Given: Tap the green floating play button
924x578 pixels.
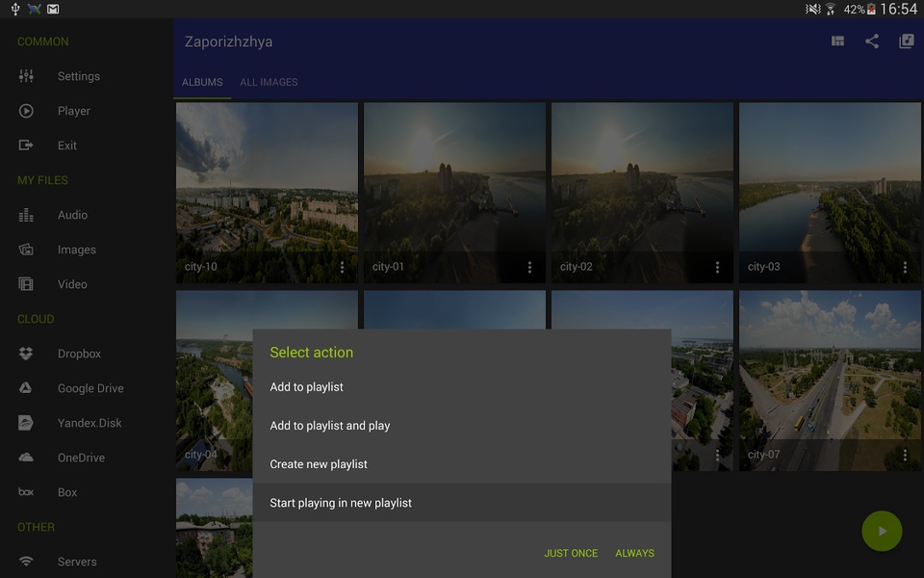Looking at the screenshot, I should pos(882,531).
